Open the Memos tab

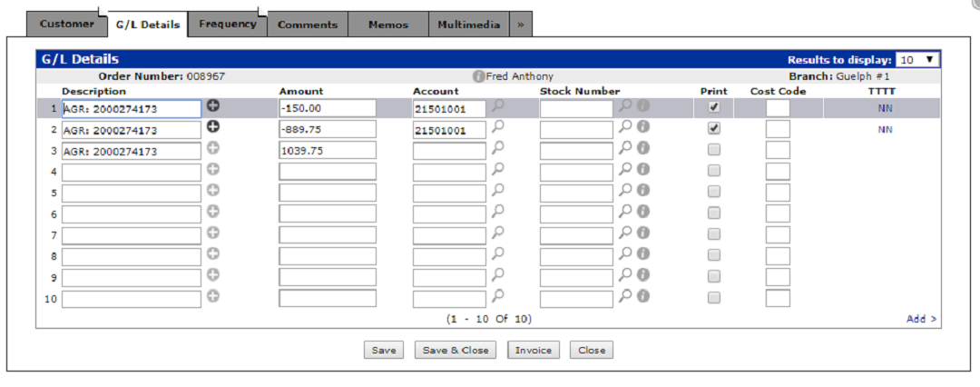pos(388,25)
